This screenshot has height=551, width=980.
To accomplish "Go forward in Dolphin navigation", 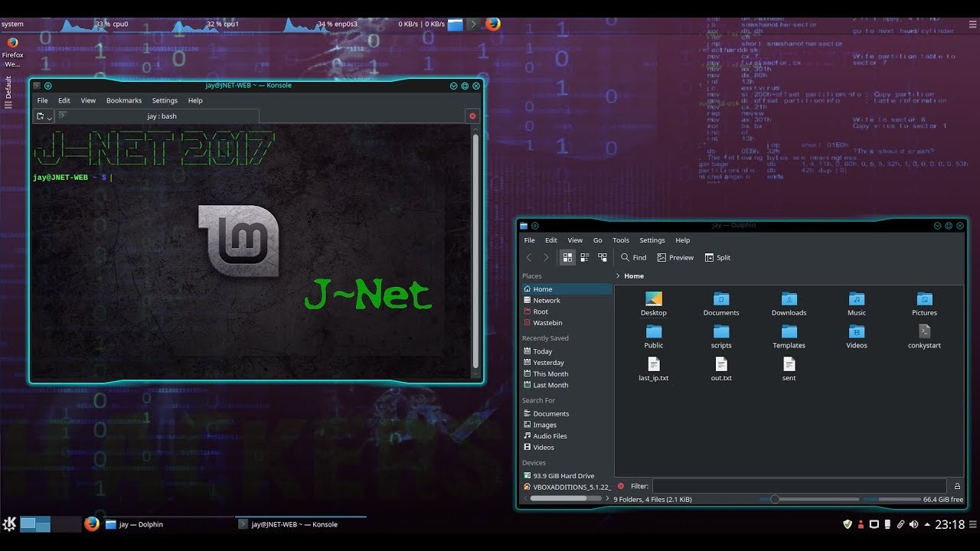I will [x=546, y=258].
